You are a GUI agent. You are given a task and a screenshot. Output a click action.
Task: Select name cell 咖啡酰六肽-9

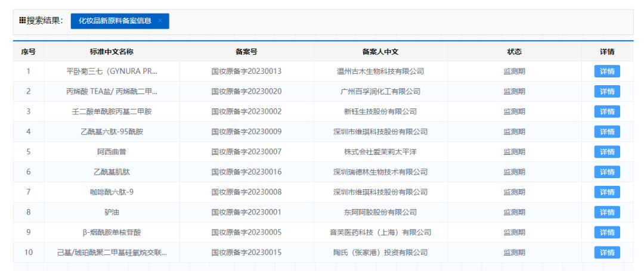112,192
